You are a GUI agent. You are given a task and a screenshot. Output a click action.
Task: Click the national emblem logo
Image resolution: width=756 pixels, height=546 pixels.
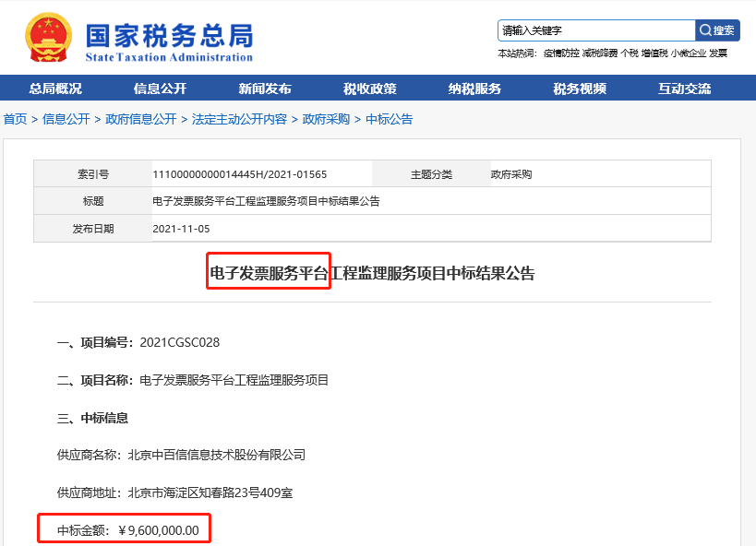point(48,37)
